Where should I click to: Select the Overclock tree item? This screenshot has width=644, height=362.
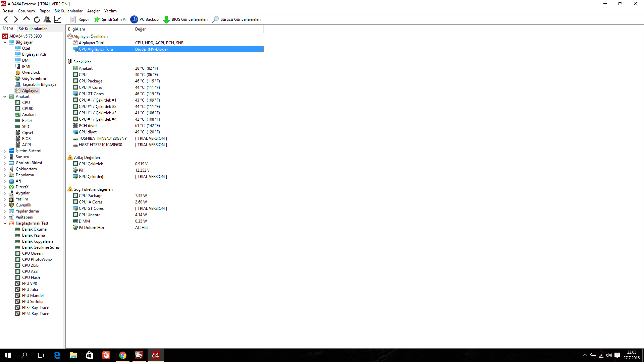31,72
